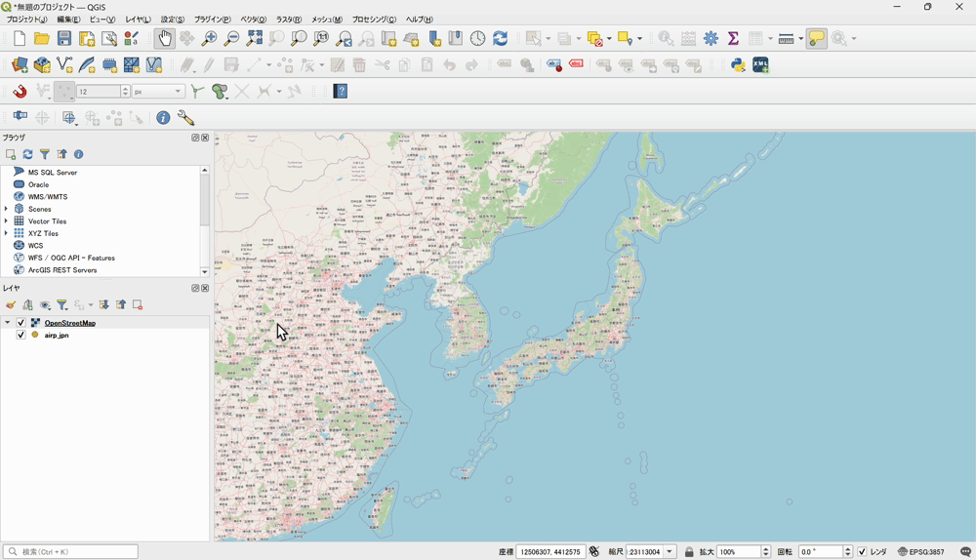976x560 pixels.
Task: Open the レイヤ menu
Action: pos(138,20)
